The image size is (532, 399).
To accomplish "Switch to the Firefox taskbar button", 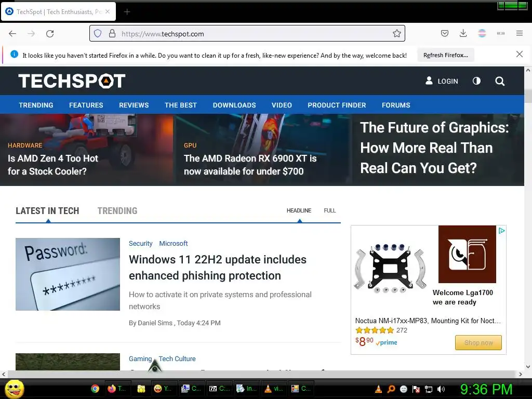I will point(117,389).
